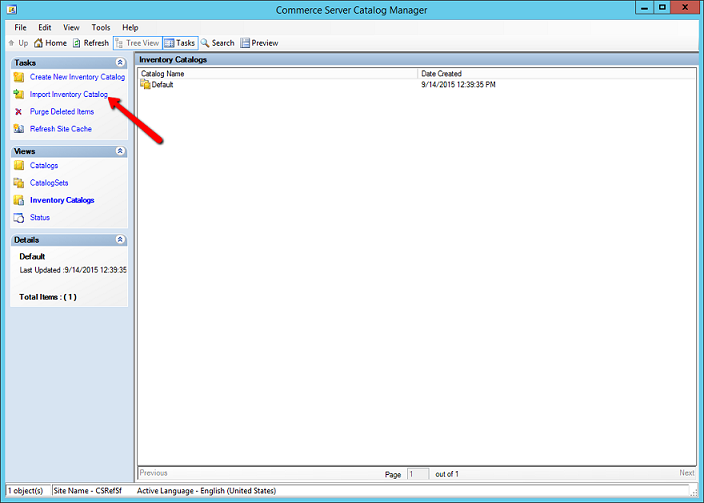Open the File menu
This screenshot has width=704, height=503.
tap(21, 27)
